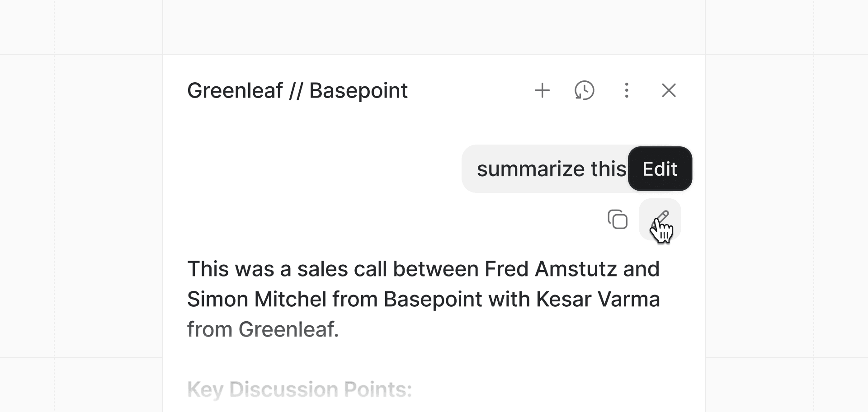Select the summarize this message bubble
Viewport: 868px width, 412px height.
point(542,169)
